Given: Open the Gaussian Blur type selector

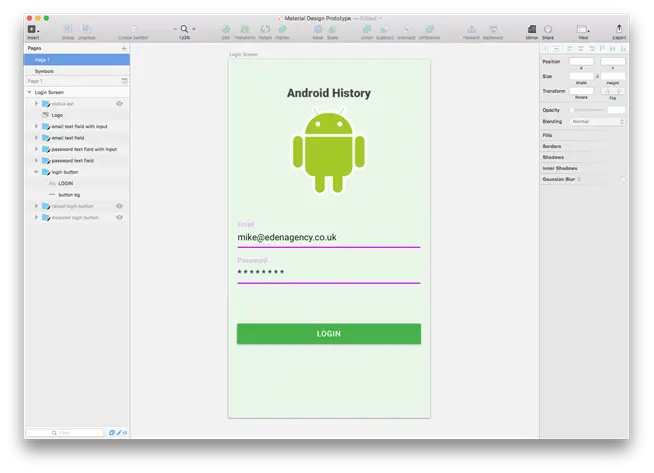Looking at the screenshot, I should click(x=579, y=179).
